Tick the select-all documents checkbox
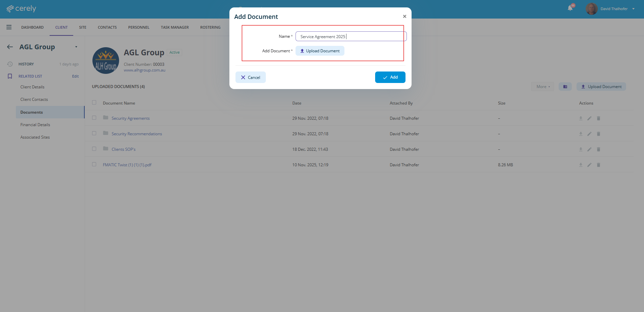The height and width of the screenshot is (312, 644). tap(94, 103)
